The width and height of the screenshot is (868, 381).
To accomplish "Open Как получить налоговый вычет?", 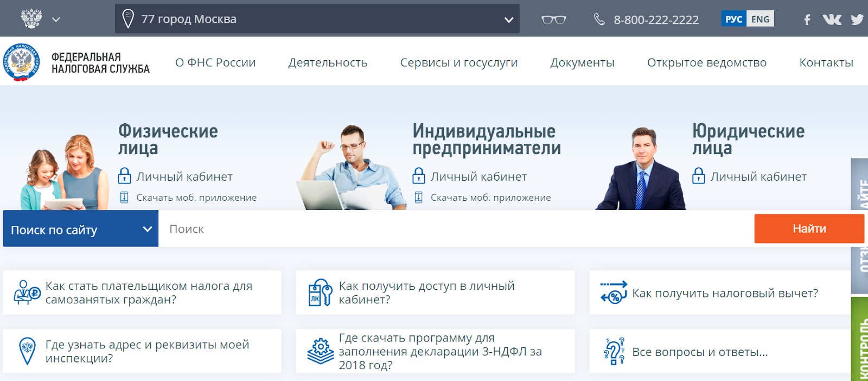I will [x=725, y=293].
